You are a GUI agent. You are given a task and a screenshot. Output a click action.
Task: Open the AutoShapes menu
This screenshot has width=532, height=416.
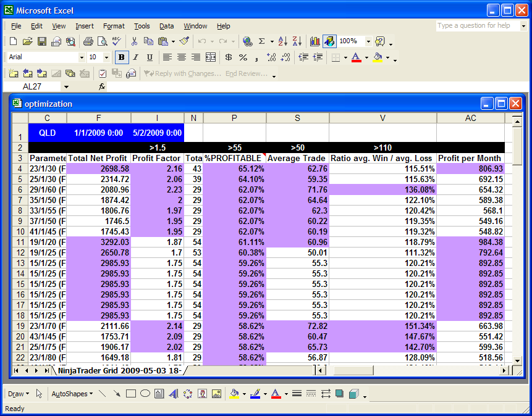point(72,394)
